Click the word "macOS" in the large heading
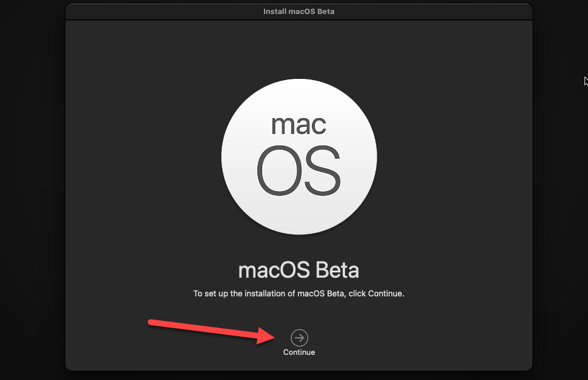This screenshot has width=588, height=380. (274, 271)
